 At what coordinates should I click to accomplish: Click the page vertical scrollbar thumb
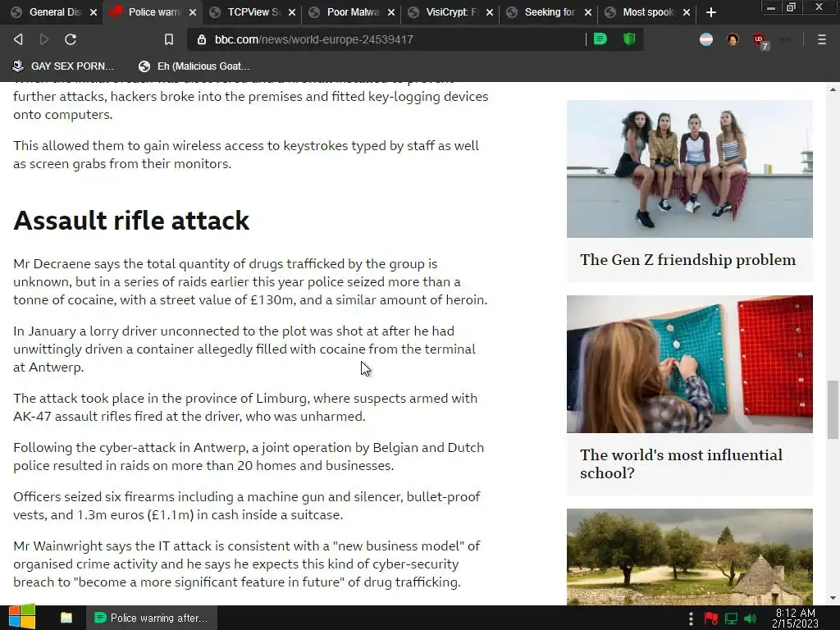[833, 409]
